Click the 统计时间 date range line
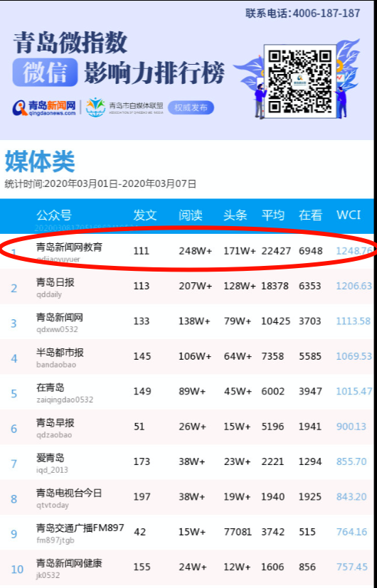Screen dimensions: 377x588 pyautogui.click(x=100, y=183)
